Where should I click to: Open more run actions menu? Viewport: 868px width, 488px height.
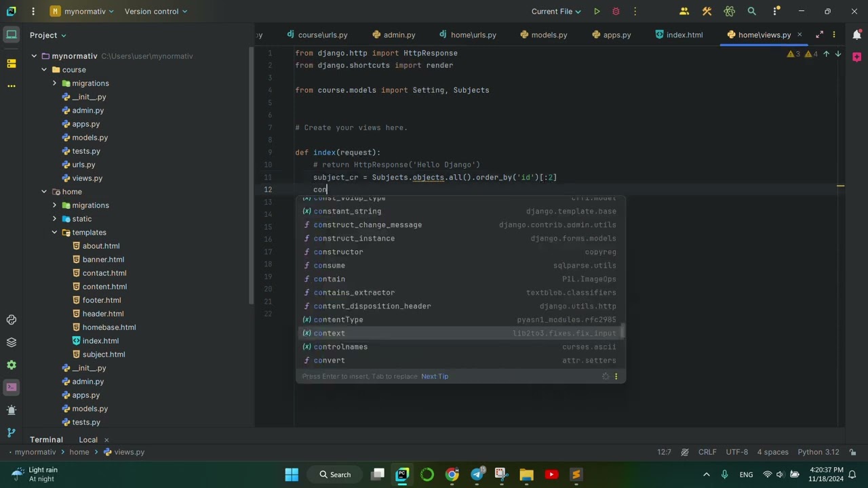click(x=635, y=12)
